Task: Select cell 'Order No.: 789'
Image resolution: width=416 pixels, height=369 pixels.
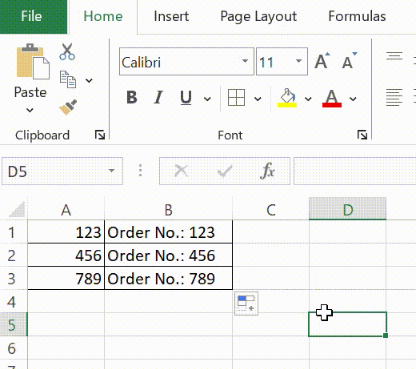Action: coord(169,278)
